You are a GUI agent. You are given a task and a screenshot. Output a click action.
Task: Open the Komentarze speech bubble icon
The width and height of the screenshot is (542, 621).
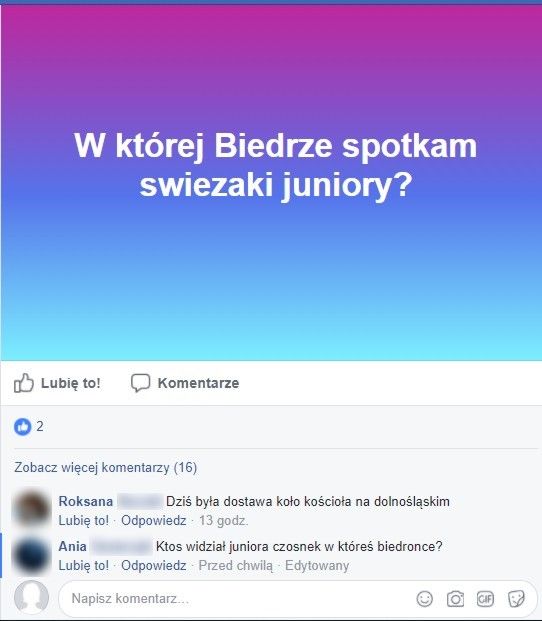click(141, 383)
